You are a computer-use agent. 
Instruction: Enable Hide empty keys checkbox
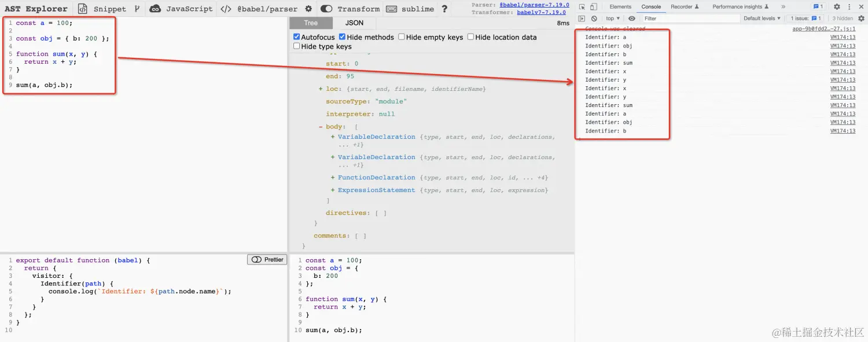click(x=402, y=37)
